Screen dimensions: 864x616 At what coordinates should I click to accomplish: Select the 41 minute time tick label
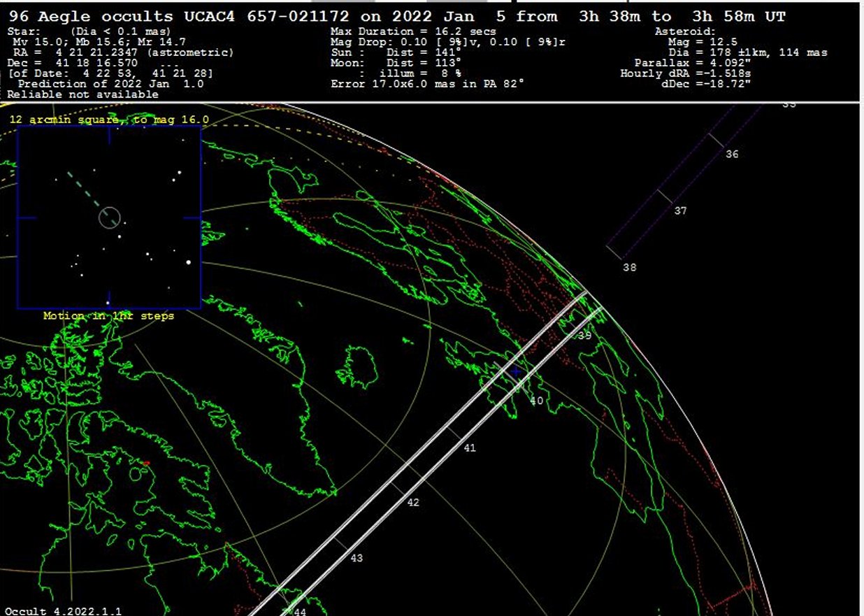coord(470,447)
